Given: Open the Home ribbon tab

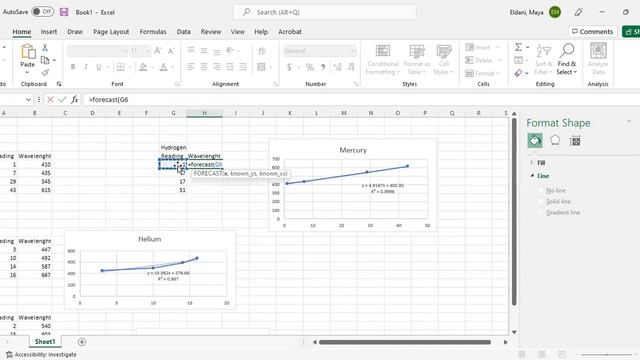Looking at the screenshot, I should [22, 31].
